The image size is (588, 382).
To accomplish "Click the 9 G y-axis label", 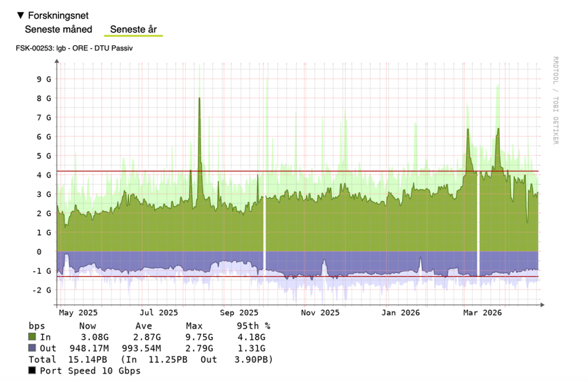I will pos(44,79).
